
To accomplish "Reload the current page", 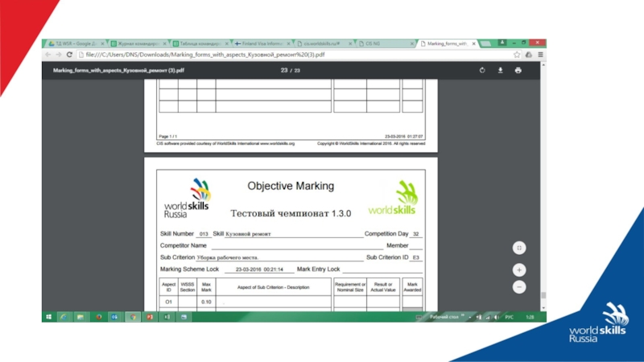I will [x=69, y=55].
